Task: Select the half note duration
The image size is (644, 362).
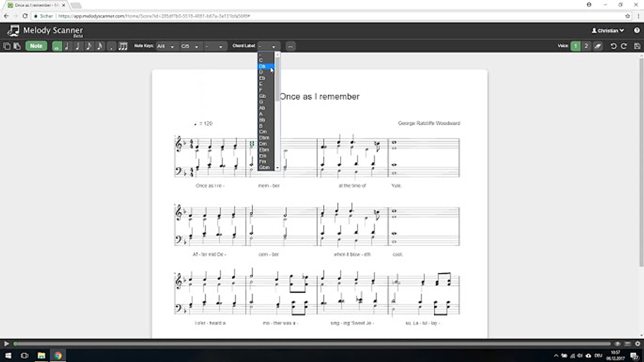Action: point(68,46)
